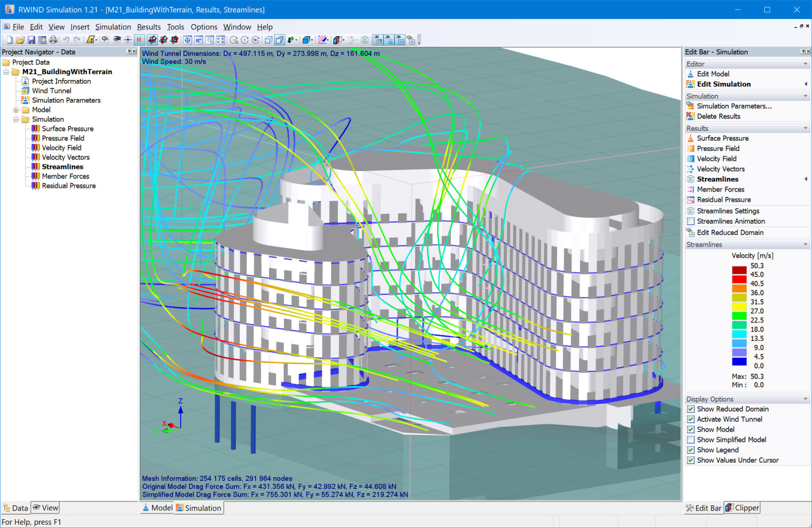Screen dimensions: 812x528
Task: Save the project using the floppy disk icon
Action: point(31,40)
